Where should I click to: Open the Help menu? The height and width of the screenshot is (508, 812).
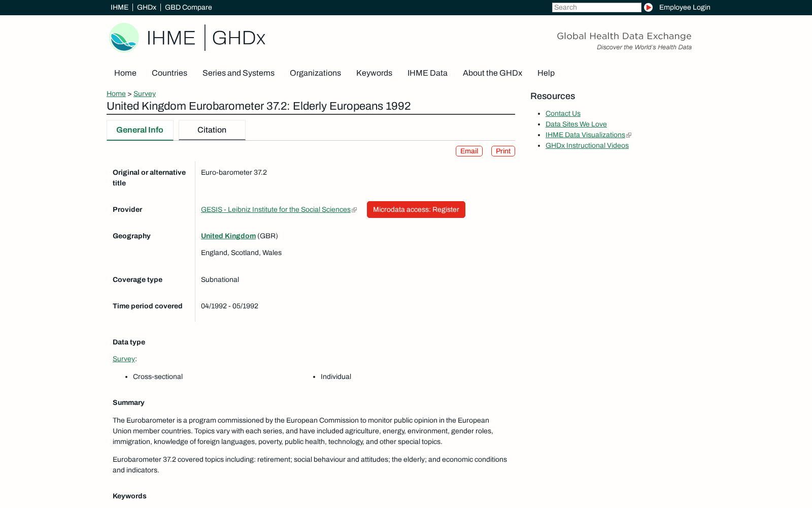point(546,73)
